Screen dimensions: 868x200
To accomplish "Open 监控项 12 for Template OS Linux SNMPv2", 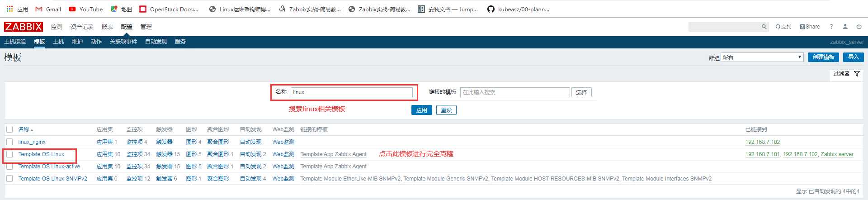I will tap(135, 179).
